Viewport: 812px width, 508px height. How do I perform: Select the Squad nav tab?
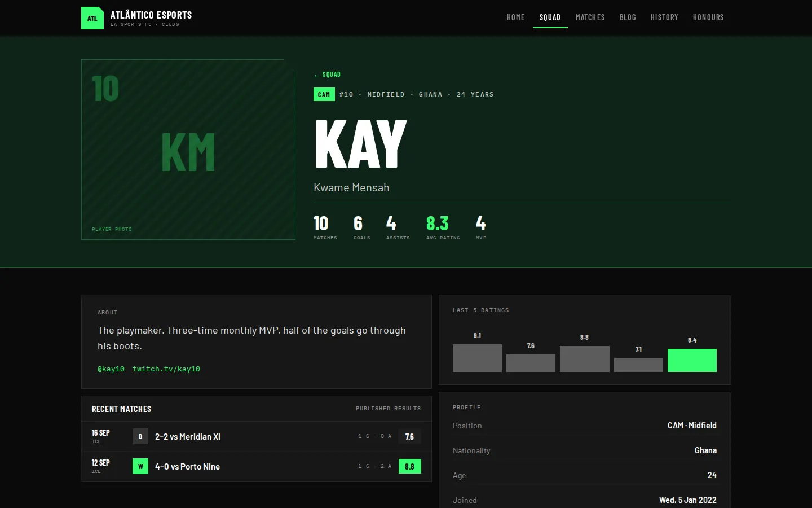[550, 17]
